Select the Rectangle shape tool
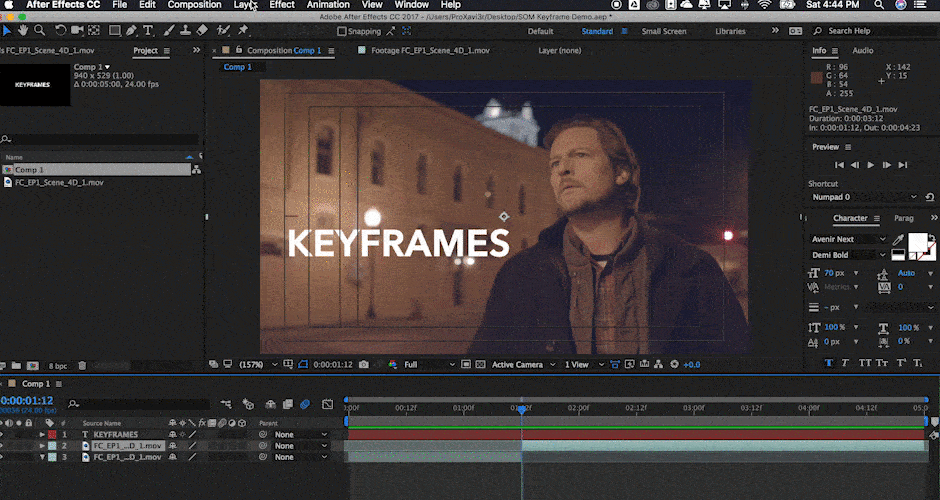Viewport: 940px width, 500px height. pos(115,30)
